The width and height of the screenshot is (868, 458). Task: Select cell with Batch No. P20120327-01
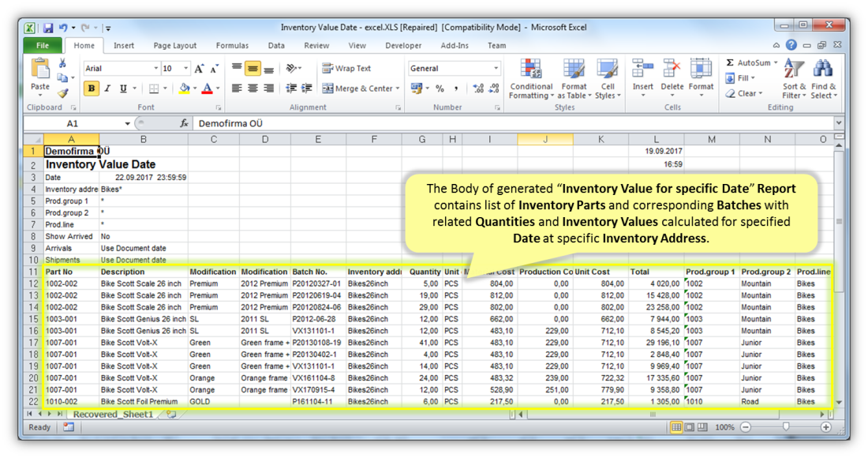pos(318,283)
